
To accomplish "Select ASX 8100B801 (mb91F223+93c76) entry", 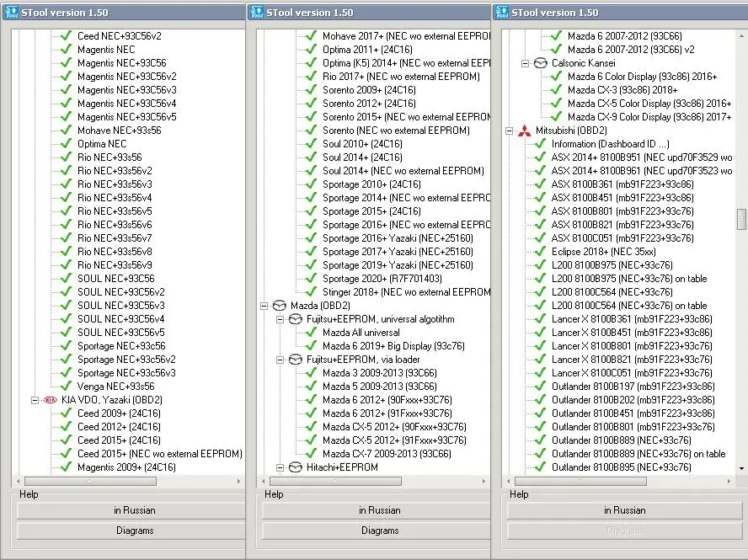I will click(622, 211).
